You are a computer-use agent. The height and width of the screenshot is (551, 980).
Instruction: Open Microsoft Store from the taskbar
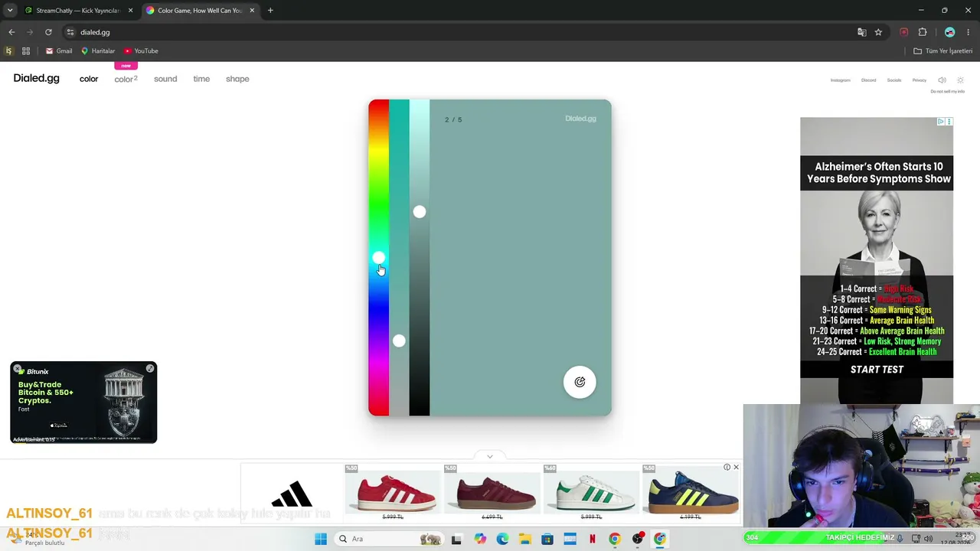coord(547,539)
